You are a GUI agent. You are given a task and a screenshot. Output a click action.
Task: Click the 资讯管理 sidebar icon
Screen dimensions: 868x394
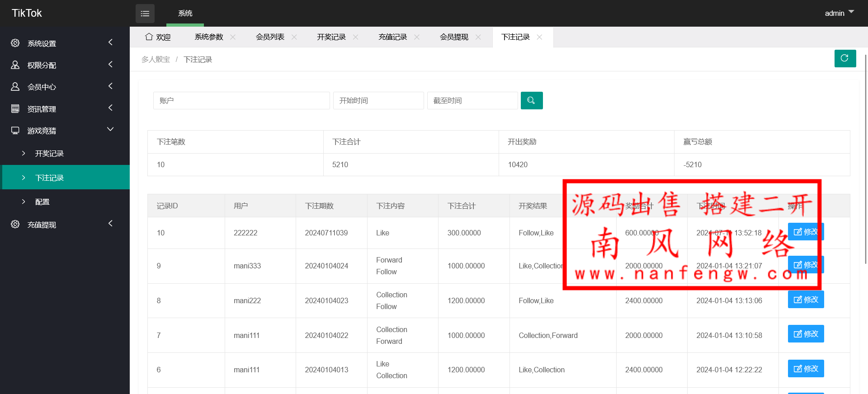(x=15, y=108)
